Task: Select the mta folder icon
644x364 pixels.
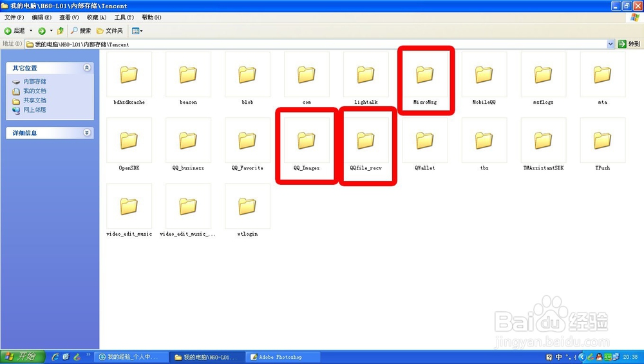Action: coord(602,75)
